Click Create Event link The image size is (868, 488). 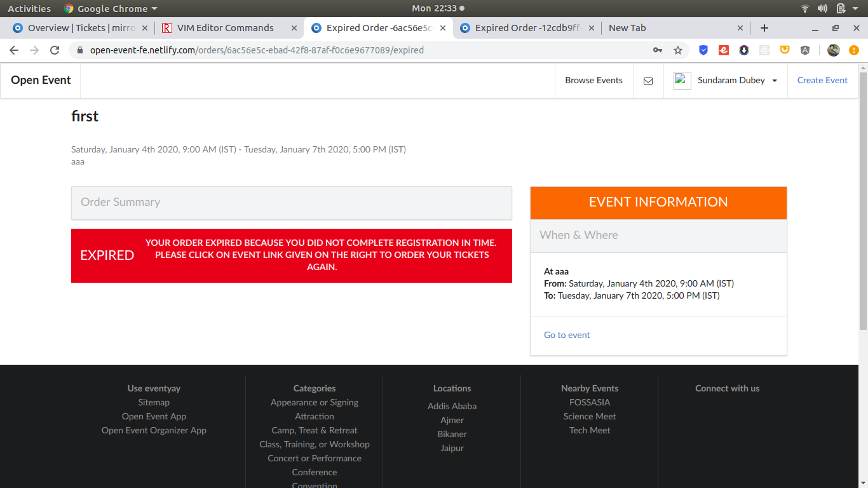822,81
